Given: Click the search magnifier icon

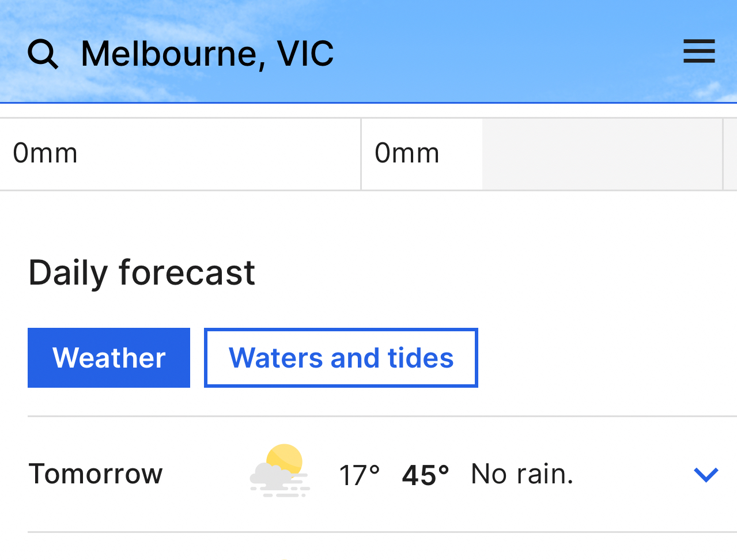Looking at the screenshot, I should tap(43, 55).
